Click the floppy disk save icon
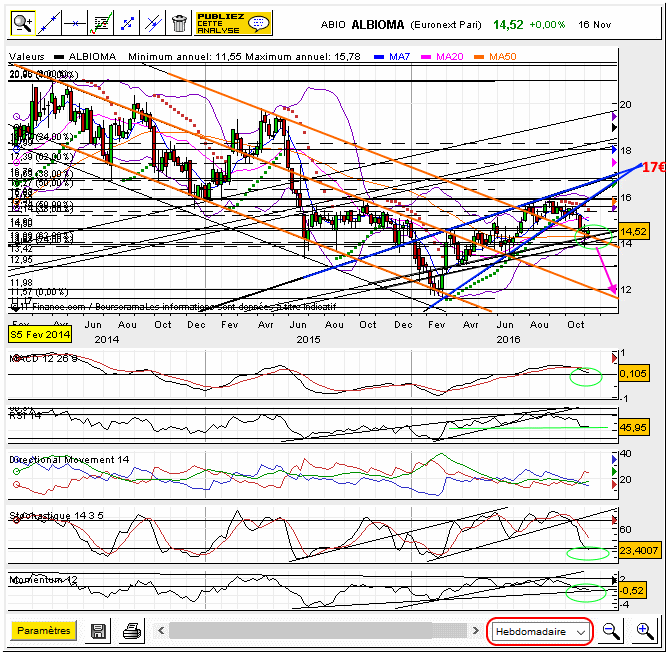Screen dimensions: 666x652 [98, 631]
